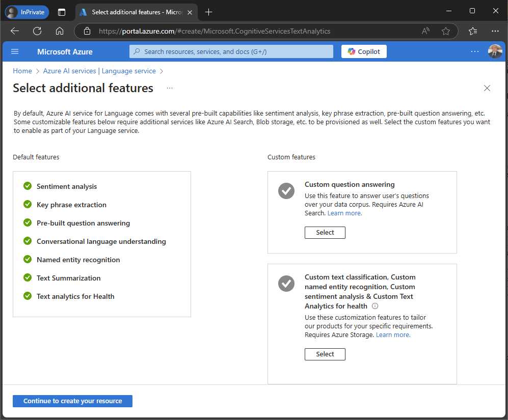Screen dimensions: 508x420
Task: Go to the browser home page
Action: click(x=60, y=31)
